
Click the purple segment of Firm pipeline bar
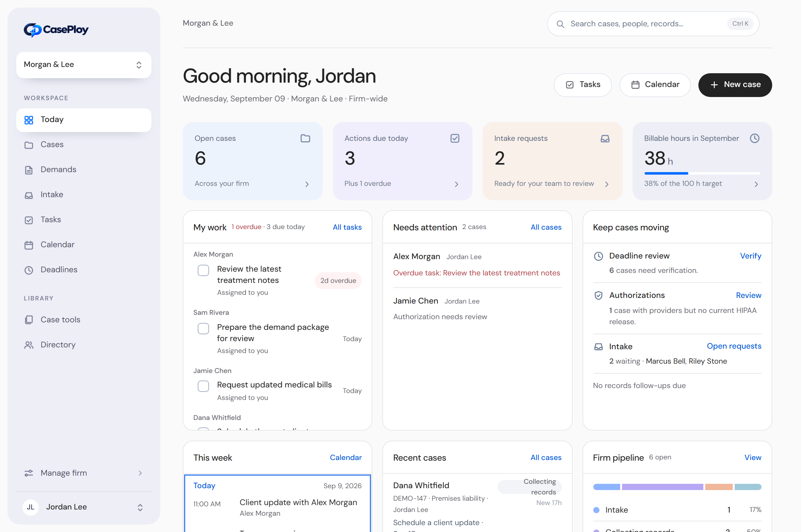pos(662,487)
